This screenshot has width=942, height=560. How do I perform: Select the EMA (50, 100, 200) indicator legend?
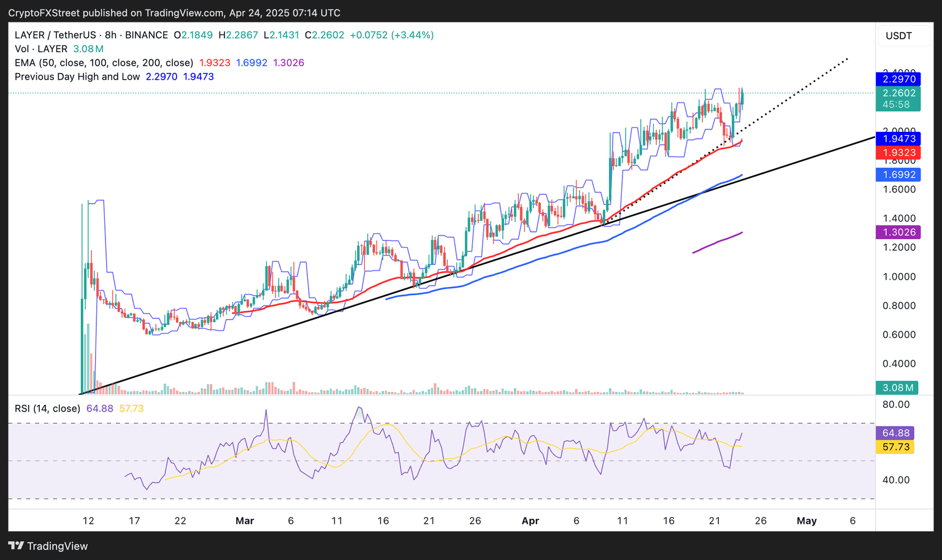[x=104, y=63]
